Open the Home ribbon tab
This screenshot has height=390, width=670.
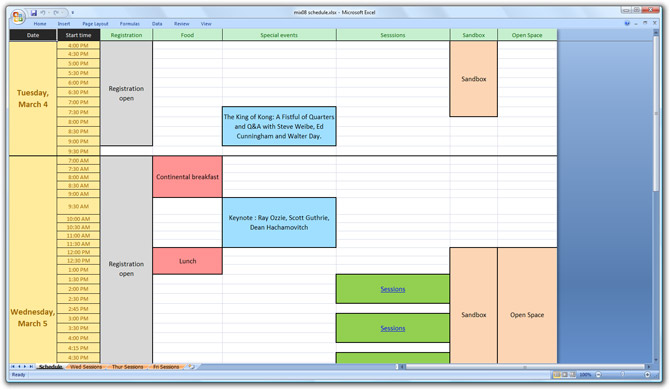coord(40,24)
